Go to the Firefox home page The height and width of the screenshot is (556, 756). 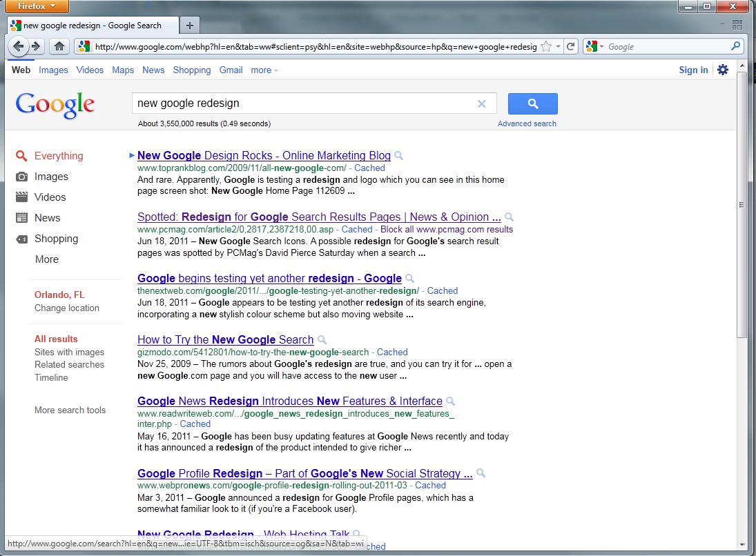[59, 46]
